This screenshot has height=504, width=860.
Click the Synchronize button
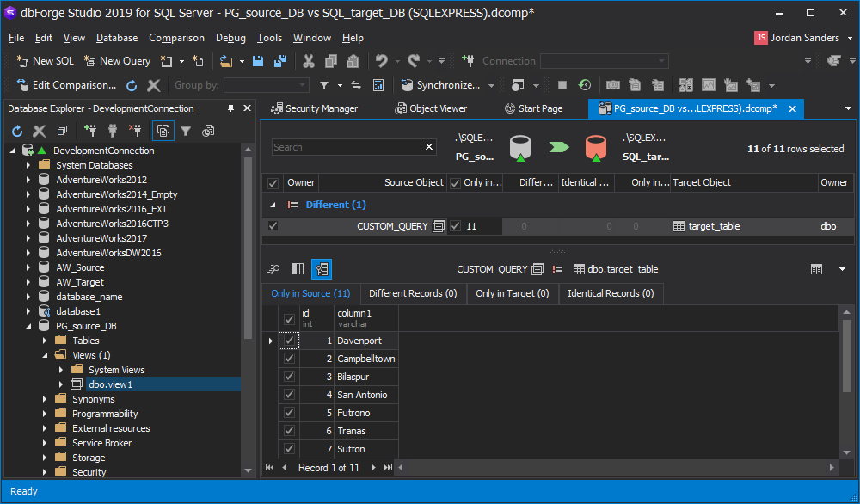(441, 85)
